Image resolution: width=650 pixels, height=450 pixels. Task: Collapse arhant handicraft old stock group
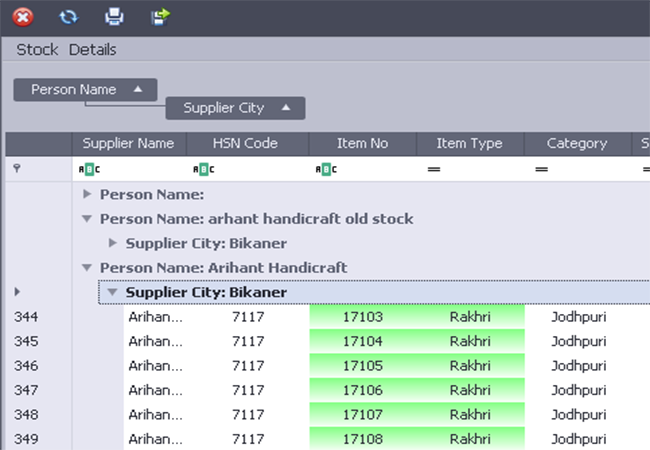click(x=87, y=218)
